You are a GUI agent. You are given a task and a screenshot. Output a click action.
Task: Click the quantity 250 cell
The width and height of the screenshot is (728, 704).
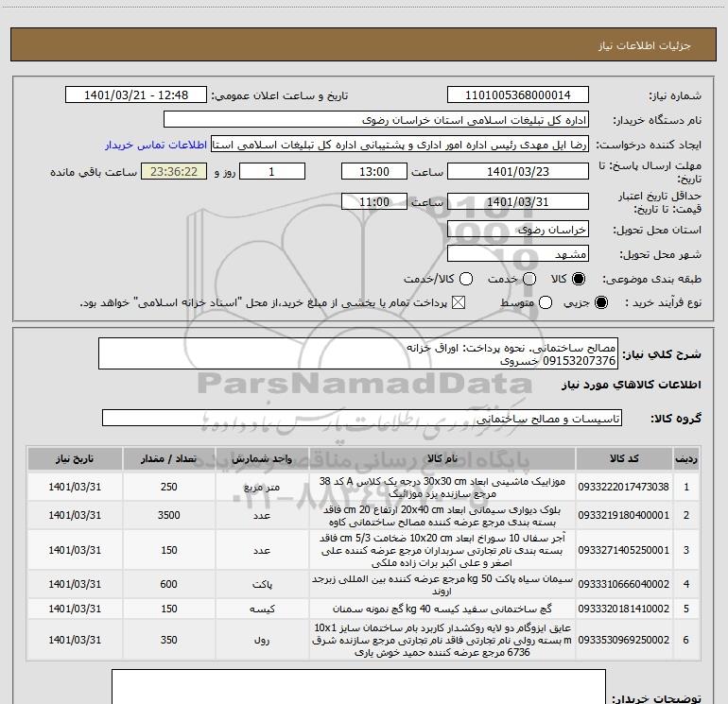(x=168, y=487)
